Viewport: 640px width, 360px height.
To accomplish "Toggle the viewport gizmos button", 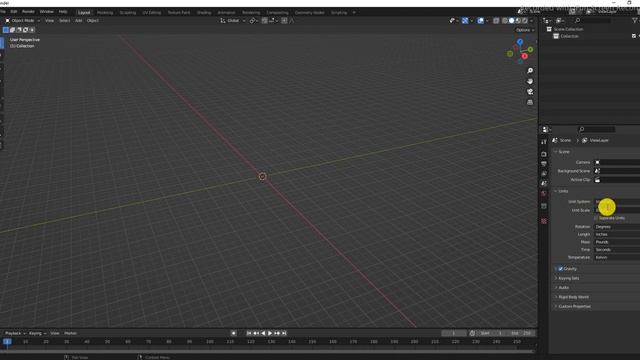I will [465, 20].
